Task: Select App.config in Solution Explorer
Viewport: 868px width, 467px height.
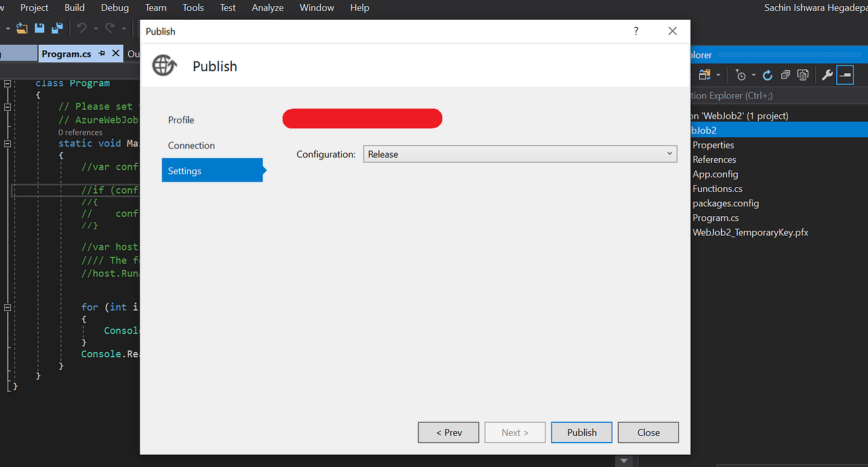Action: [x=715, y=174]
